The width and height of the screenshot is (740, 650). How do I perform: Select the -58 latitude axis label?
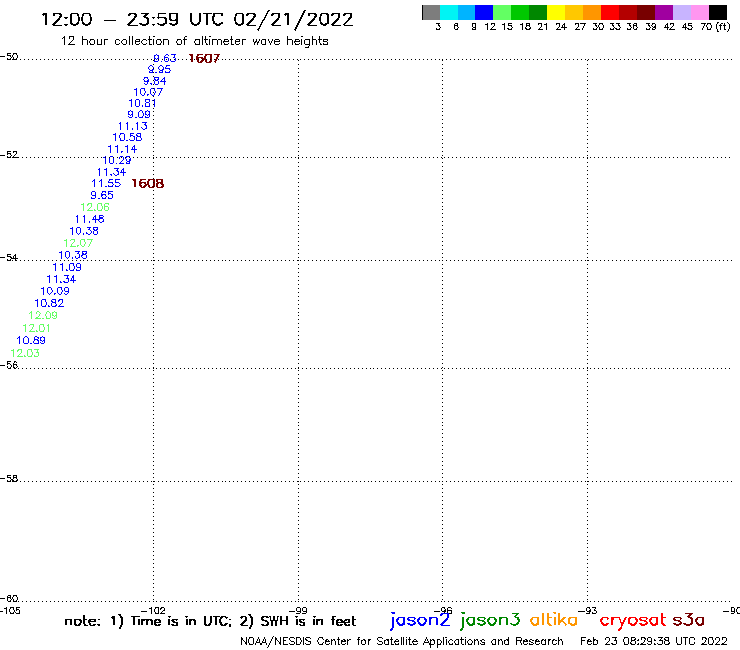(x=9, y=479)
